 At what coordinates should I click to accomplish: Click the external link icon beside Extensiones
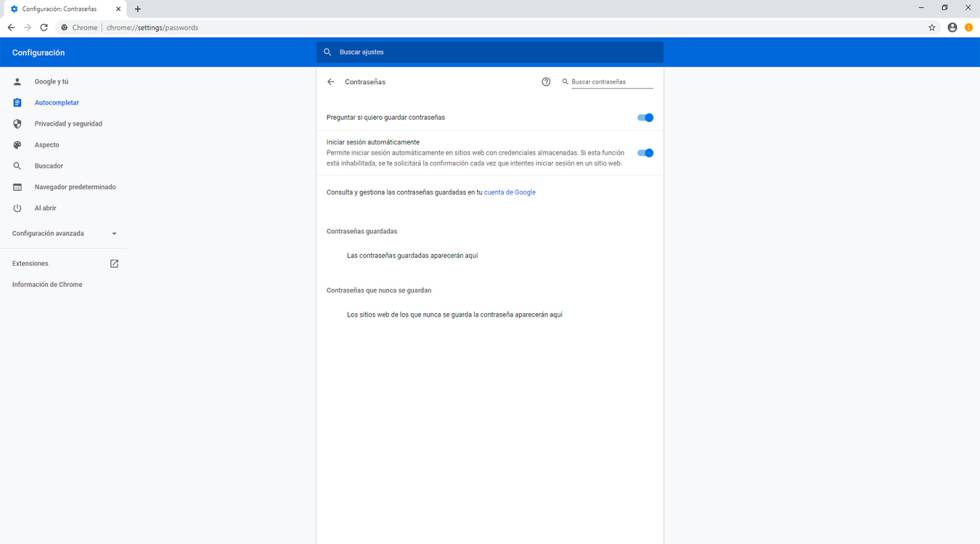coord(114,264)
